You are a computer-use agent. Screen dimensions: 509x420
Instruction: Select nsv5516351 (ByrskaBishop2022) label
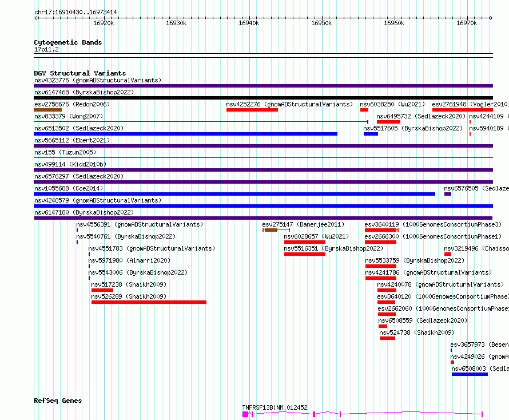[333, 248]
